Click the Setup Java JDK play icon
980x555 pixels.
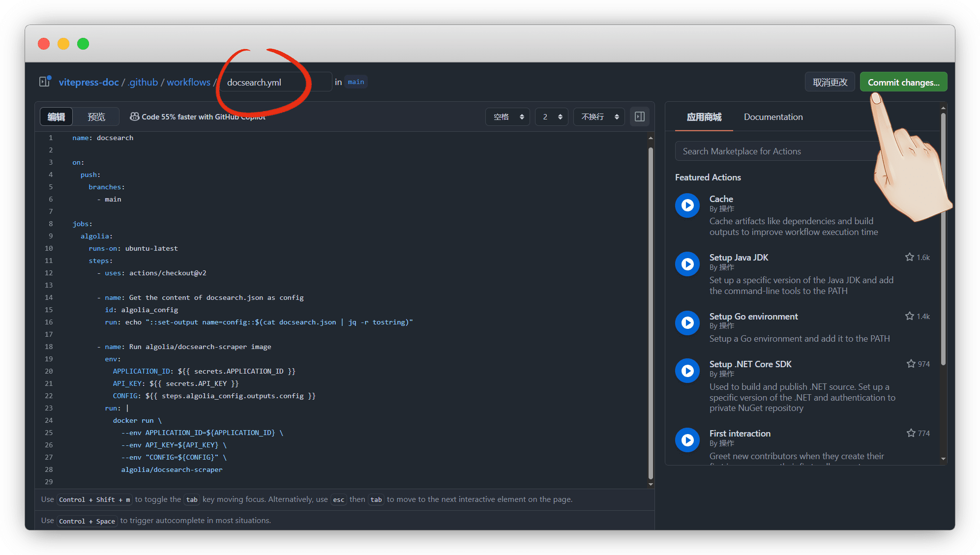pos(687,264)
